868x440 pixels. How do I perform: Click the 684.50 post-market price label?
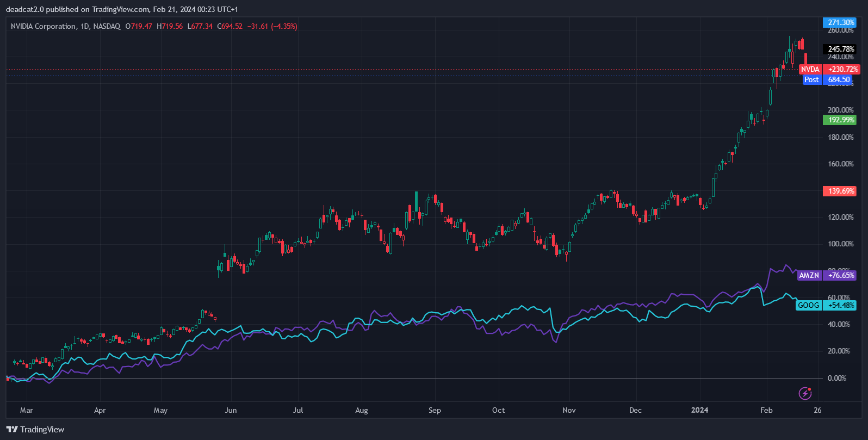[x=838, y=79]
